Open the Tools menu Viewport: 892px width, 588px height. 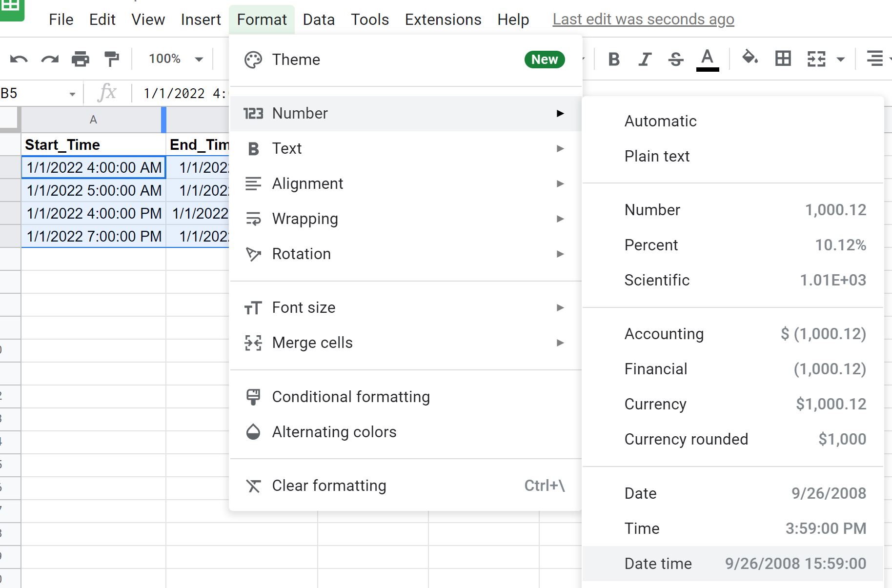click(x=370, y=20)
